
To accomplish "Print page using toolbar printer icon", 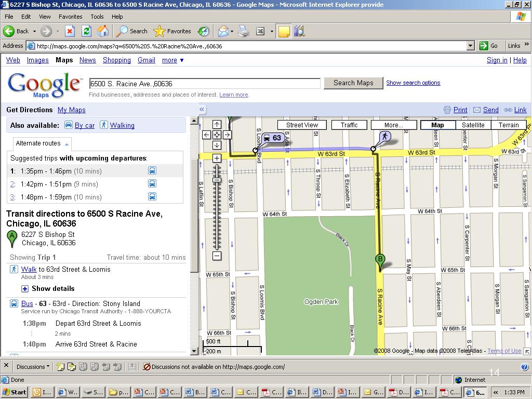I will point(244,31).
